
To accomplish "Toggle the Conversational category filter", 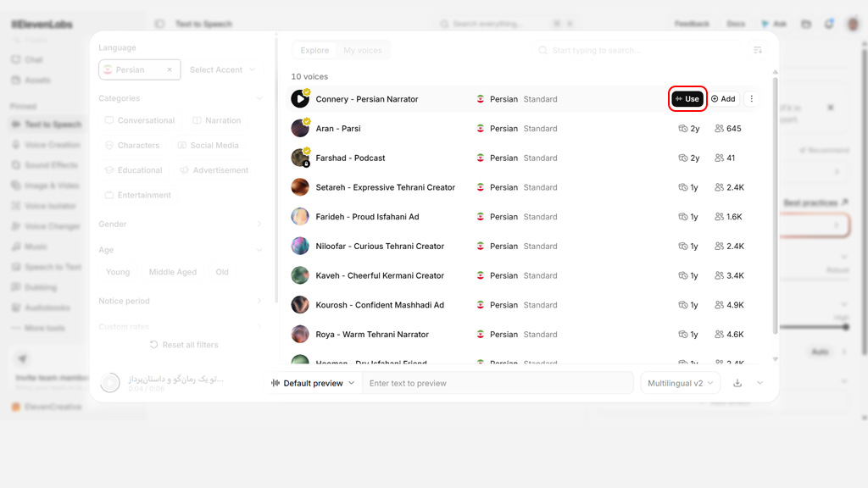I will pos(140,120).
